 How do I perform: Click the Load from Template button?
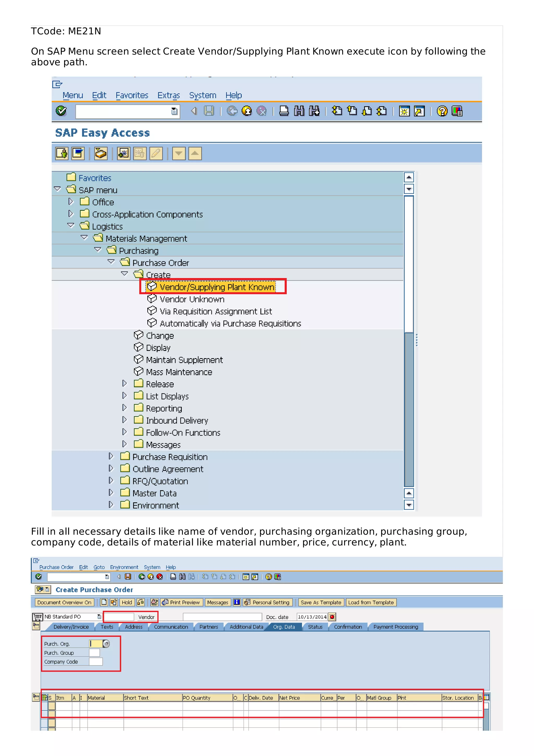pos(371,602)
